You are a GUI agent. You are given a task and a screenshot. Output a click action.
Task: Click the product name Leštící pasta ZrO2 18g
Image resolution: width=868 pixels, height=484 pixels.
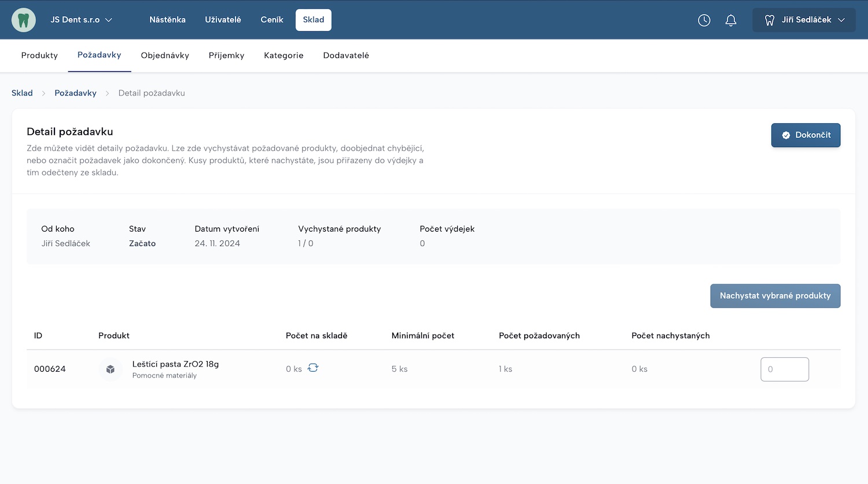coord(175,364)
